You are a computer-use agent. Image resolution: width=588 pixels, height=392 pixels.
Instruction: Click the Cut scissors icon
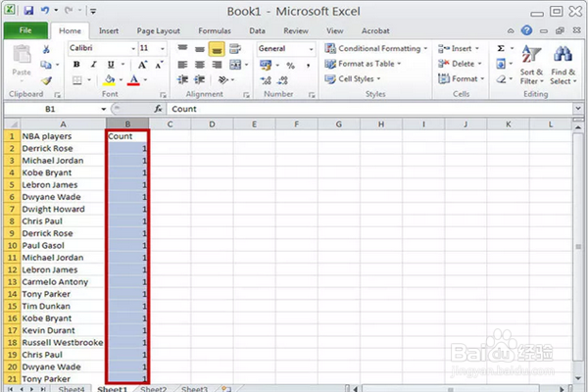(46, 49)
